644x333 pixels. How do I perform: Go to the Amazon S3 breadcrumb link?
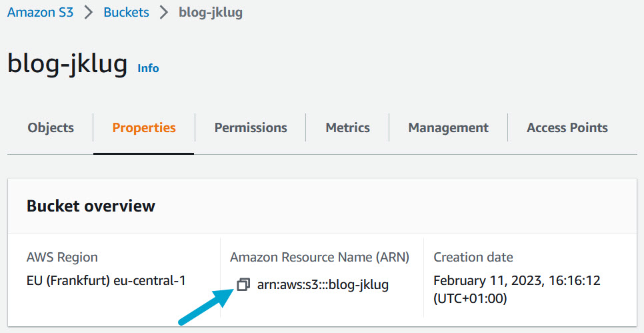40,13
